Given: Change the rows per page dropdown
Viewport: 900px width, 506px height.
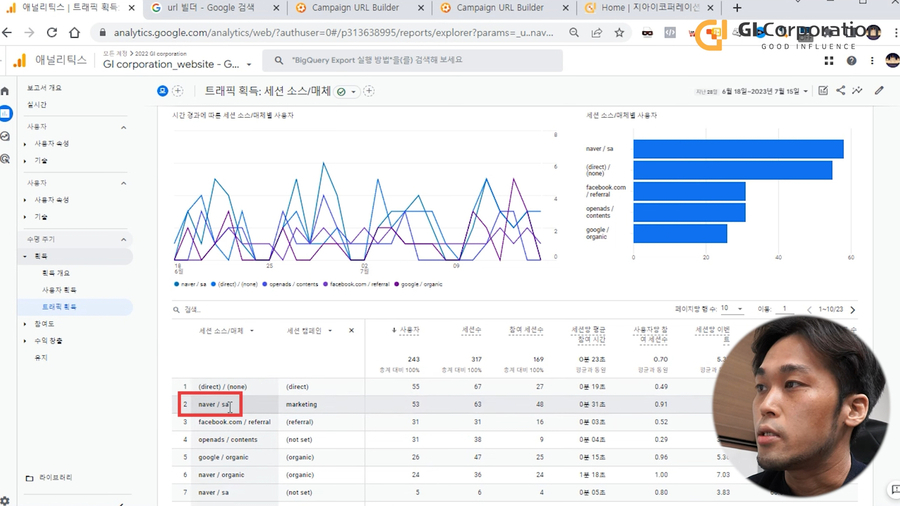Looking at the screenshot, I should 731,309.
